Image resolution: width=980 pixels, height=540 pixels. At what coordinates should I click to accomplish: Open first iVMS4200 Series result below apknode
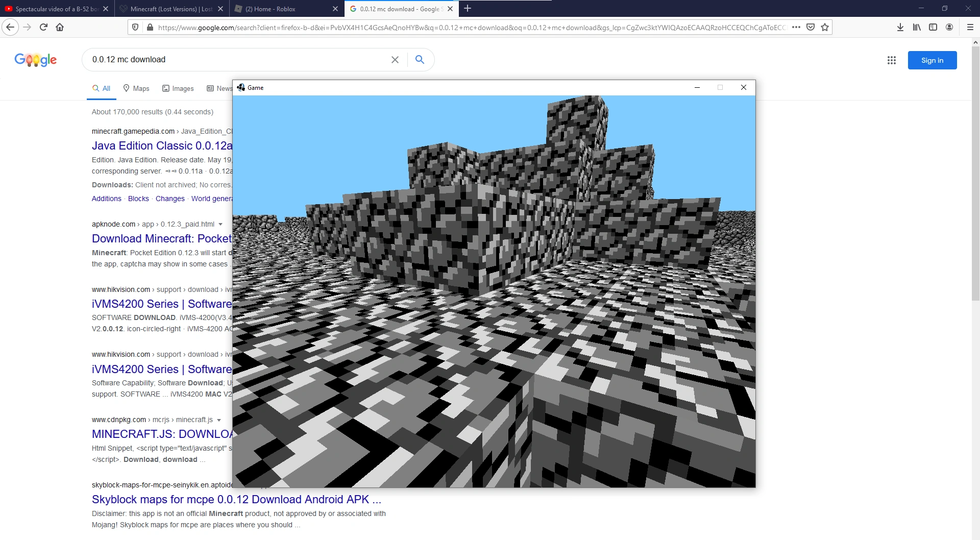click(x=162, y=304)
